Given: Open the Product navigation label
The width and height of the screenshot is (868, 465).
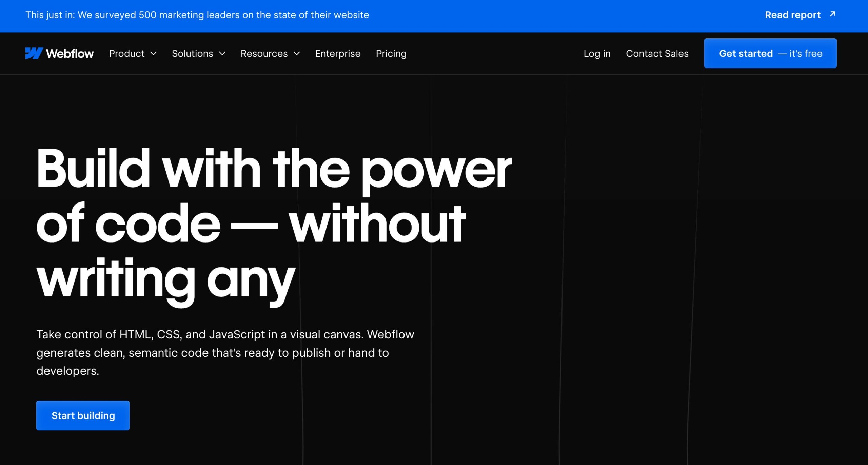Looking at the screenshot, I should tap(126, 54).
